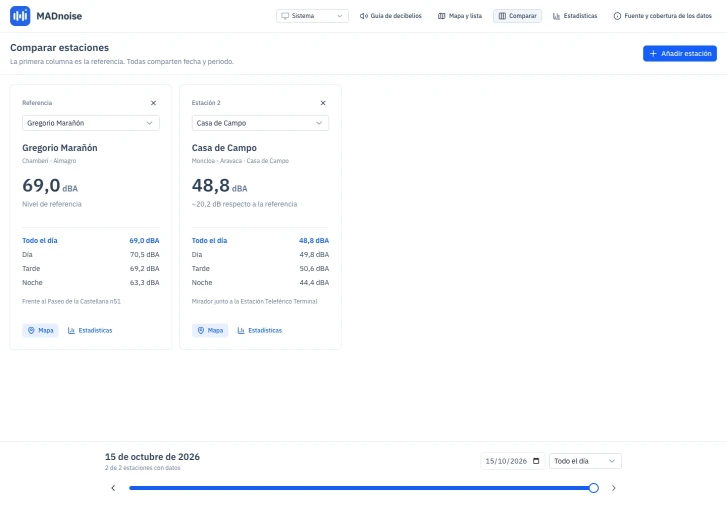Click the Añadir estación button
This screenshot has width=727, height=512.
point(680,53)
